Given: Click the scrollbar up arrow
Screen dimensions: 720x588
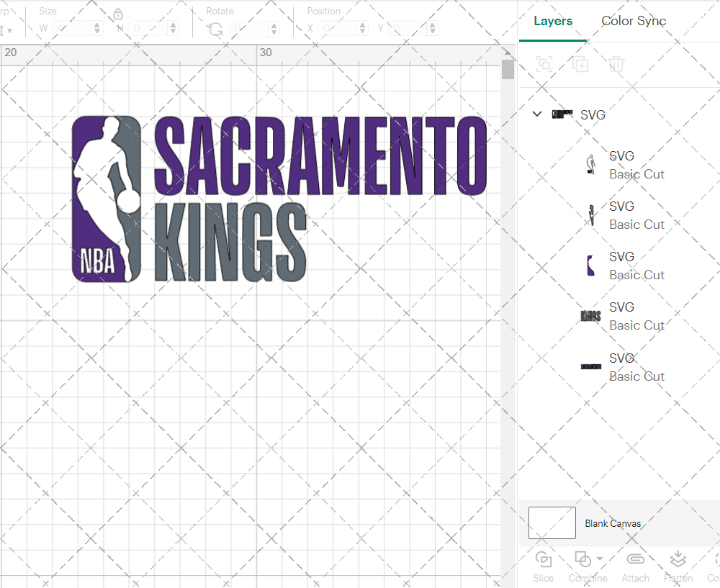Looking at the screenshot, I should click(508, 51).
